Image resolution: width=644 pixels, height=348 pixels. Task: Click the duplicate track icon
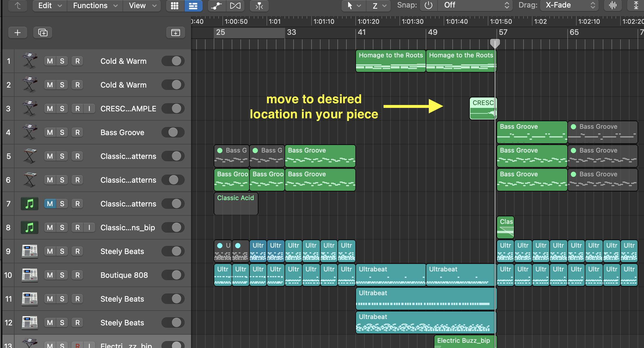[43, 32]
